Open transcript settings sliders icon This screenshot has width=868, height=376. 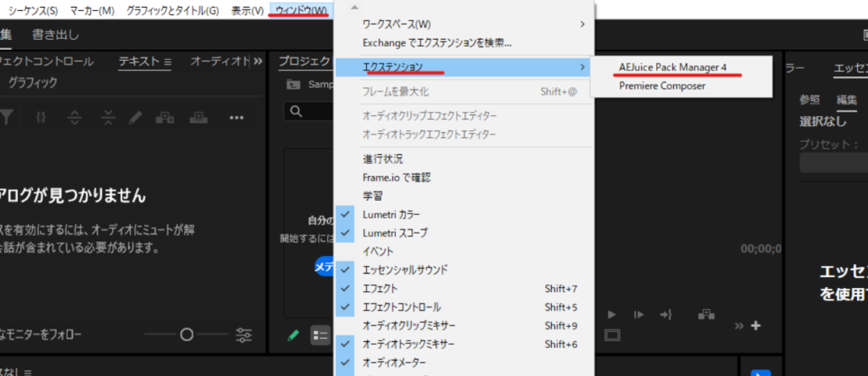pos(245,335)
